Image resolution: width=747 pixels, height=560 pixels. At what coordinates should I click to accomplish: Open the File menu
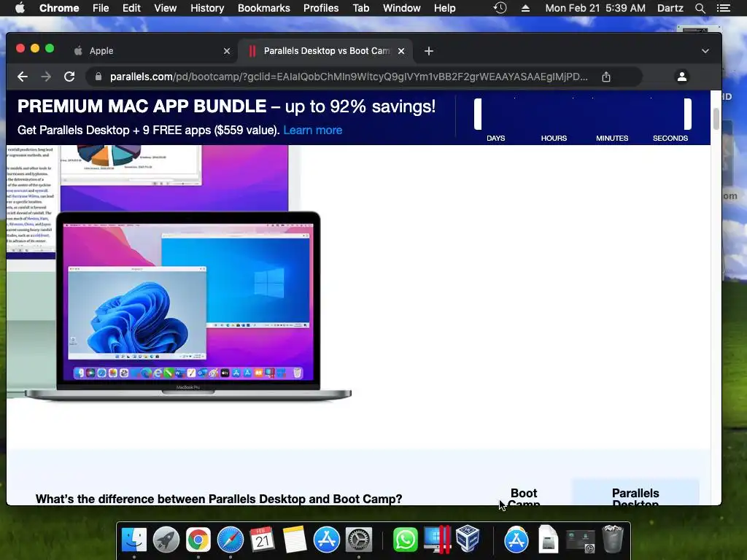(x=101, y=8)
